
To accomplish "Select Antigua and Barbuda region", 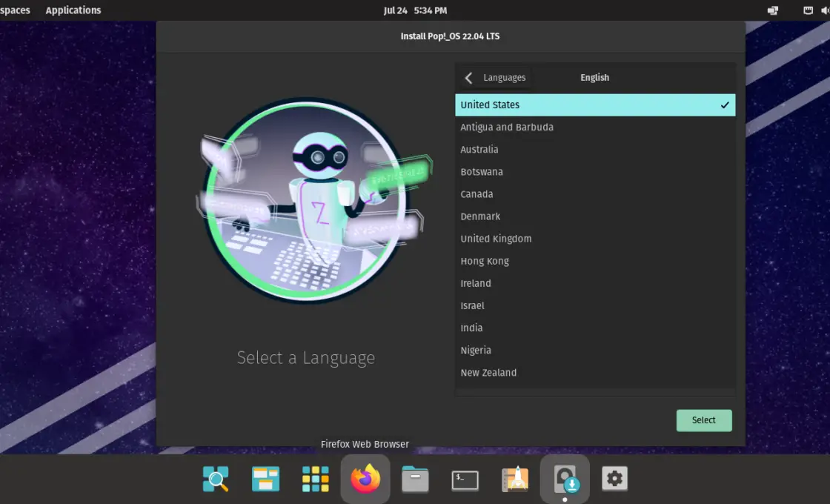I will (595, 127).
